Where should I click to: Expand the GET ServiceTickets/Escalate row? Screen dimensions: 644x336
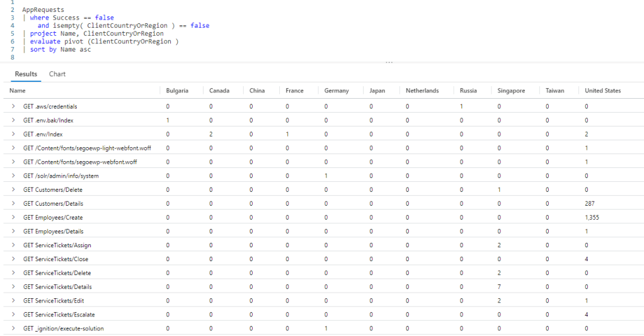(13, 314)
